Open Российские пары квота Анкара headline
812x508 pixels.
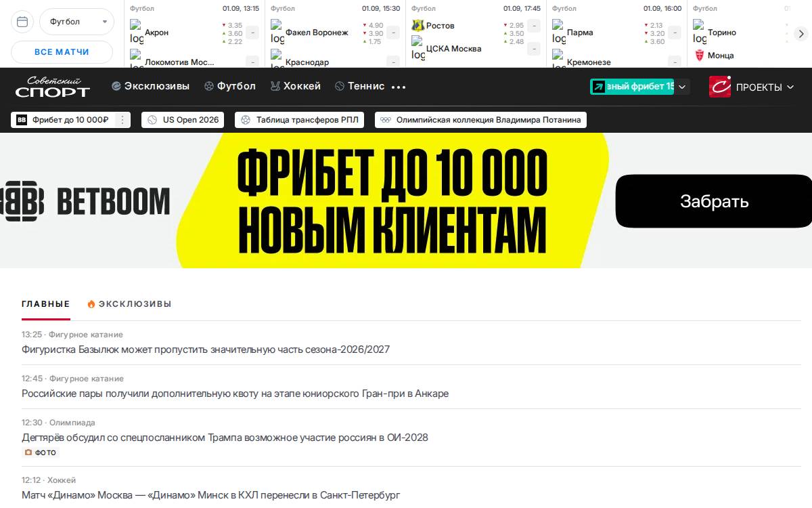point(235,394)
